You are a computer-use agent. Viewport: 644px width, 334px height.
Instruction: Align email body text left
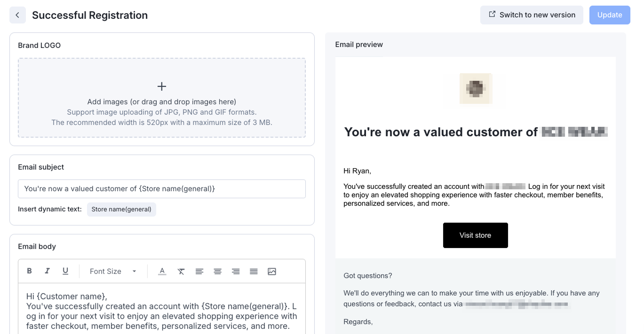point(199,271)
